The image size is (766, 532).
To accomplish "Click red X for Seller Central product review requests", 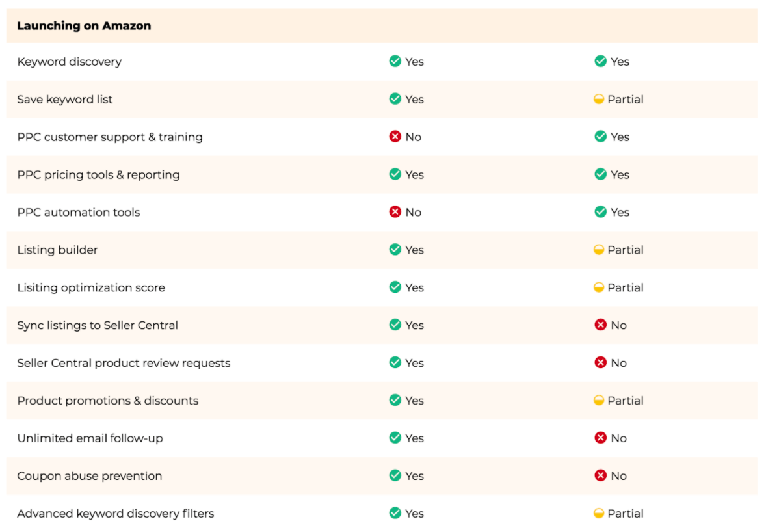I will (600, 362).
